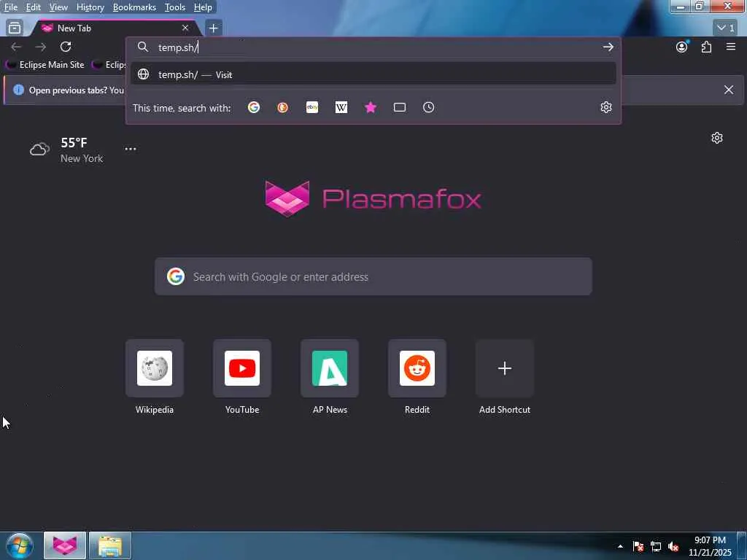Click the 55°F New York weather
This screenshot has width=747, height=560.
tap(66, 149)
